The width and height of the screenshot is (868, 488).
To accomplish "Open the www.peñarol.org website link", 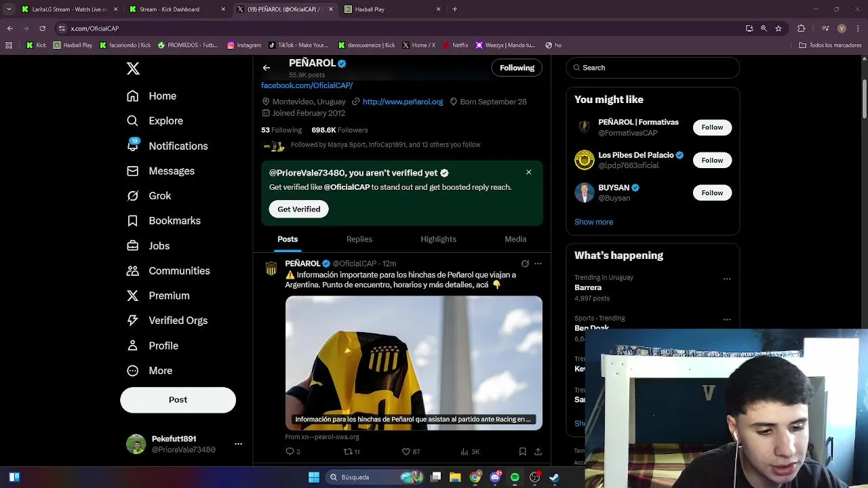I will coord(403,102).
